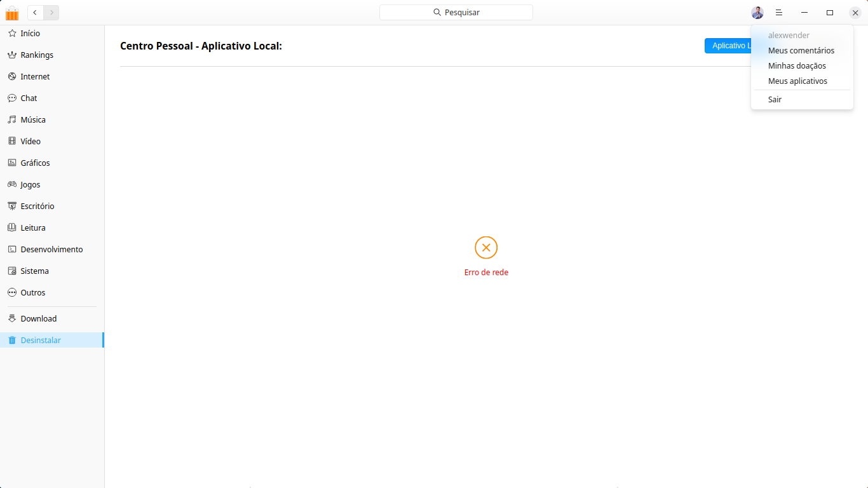This screenshot has width=868, height=488.
Task: Select the Leitura category
Action: (x=32, y=227)
